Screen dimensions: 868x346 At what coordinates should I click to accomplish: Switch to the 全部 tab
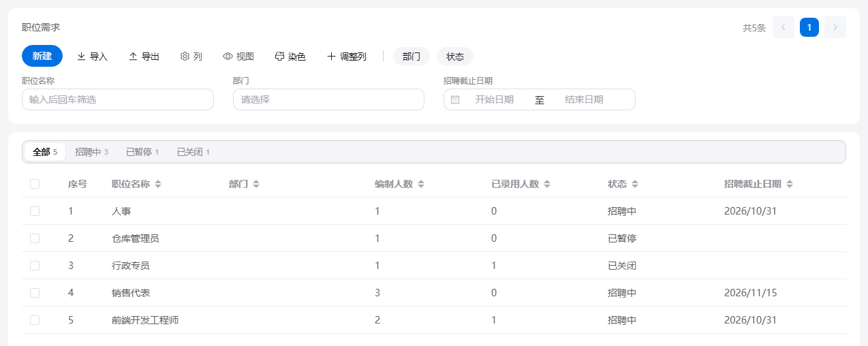coord(45,152)
